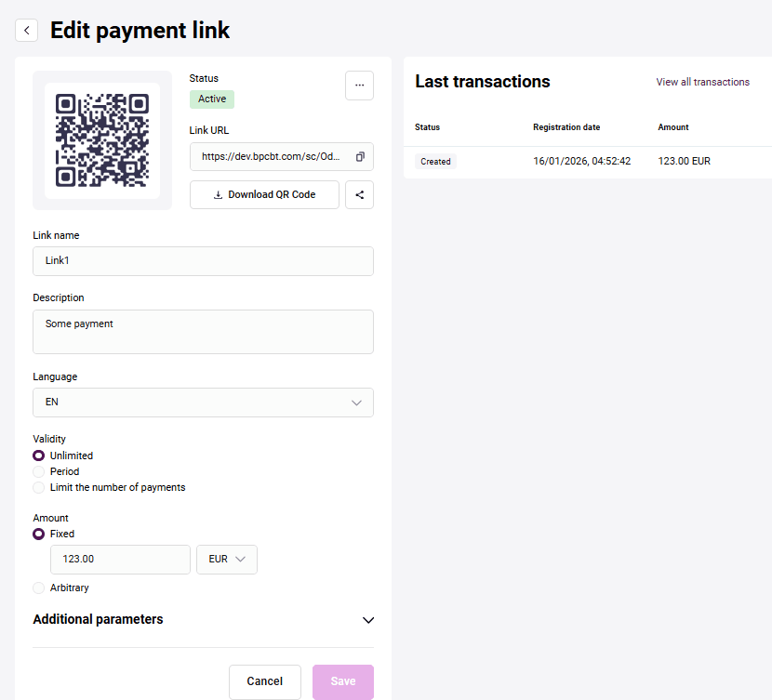Click the share icon button
Screen dimensions: 772x700
pyautogui.click(x=359, y=195)
